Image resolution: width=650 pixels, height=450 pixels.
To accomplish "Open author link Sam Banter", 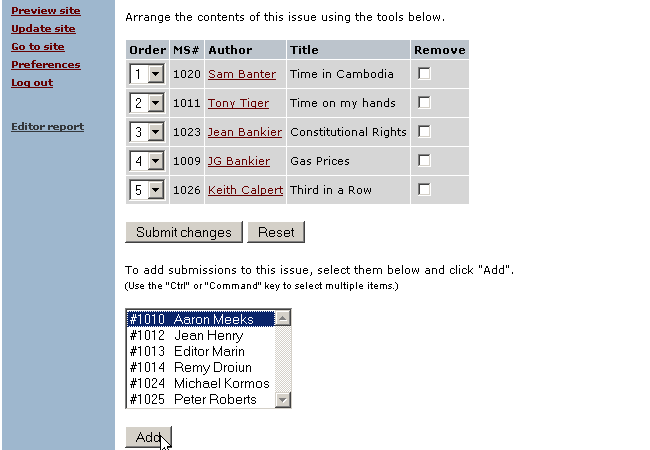I will click(242, 74).
